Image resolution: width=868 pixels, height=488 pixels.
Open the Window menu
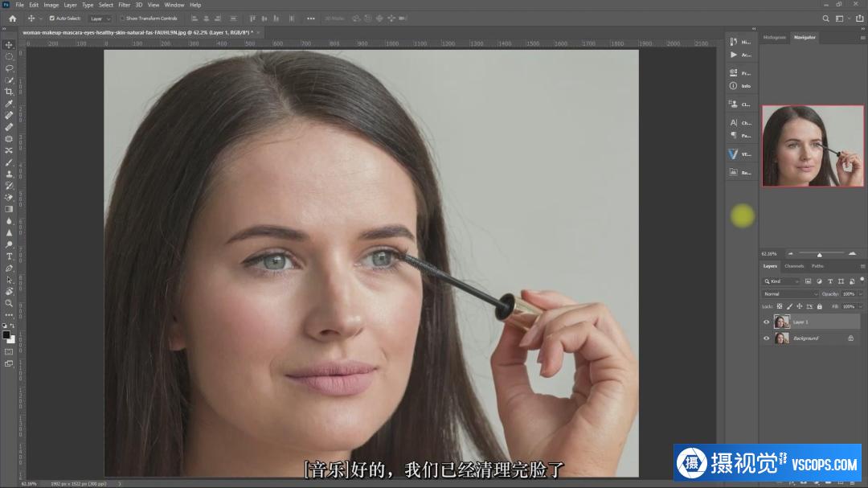[x=174, y=5]
